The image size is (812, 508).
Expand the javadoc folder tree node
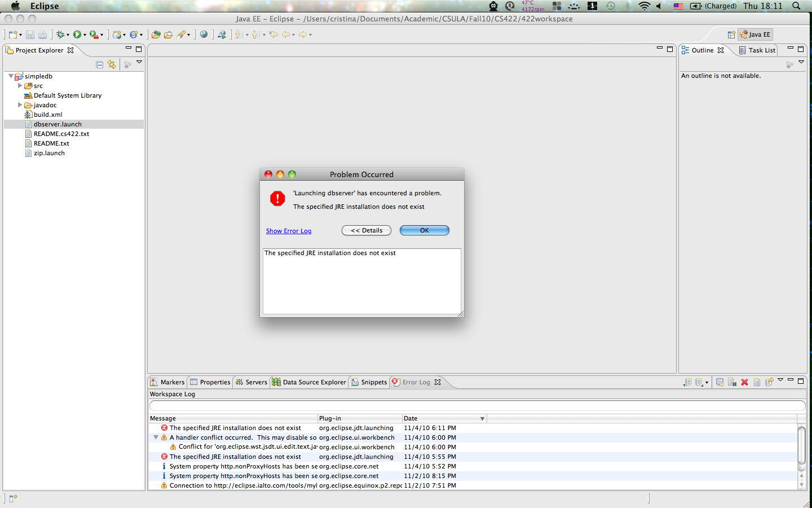click(x=20, y=105)
